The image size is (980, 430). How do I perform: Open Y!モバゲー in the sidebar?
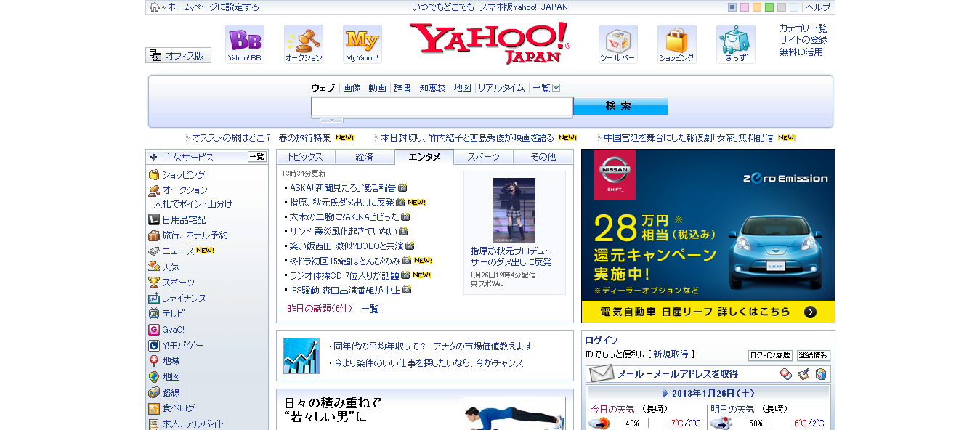pyautogui.click(x=182, y=346)
